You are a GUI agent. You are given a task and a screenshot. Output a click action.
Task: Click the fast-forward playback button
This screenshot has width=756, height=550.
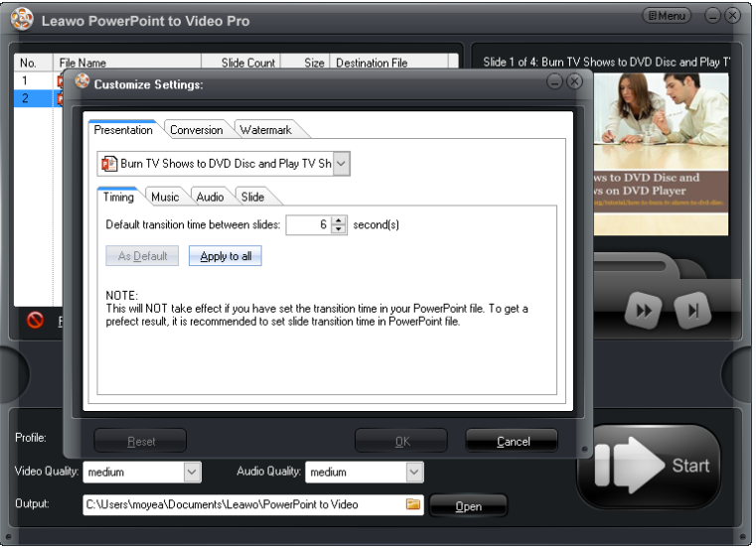[643, 311]
